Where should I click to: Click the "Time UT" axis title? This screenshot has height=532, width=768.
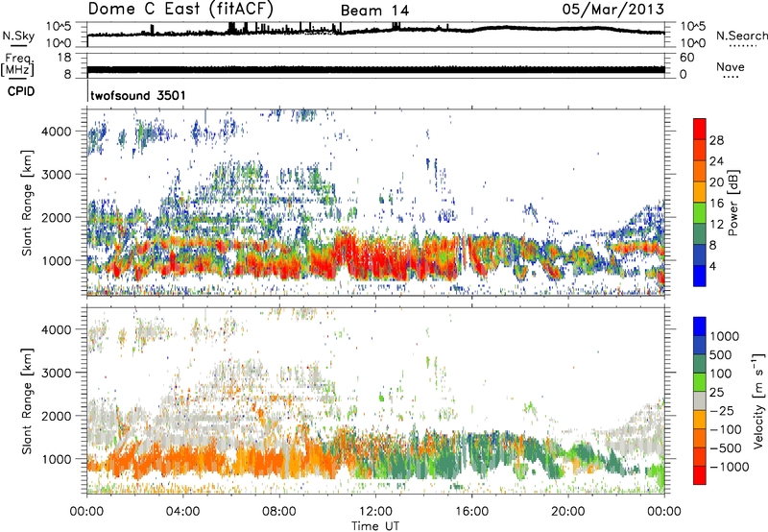[x=375, y=526]
